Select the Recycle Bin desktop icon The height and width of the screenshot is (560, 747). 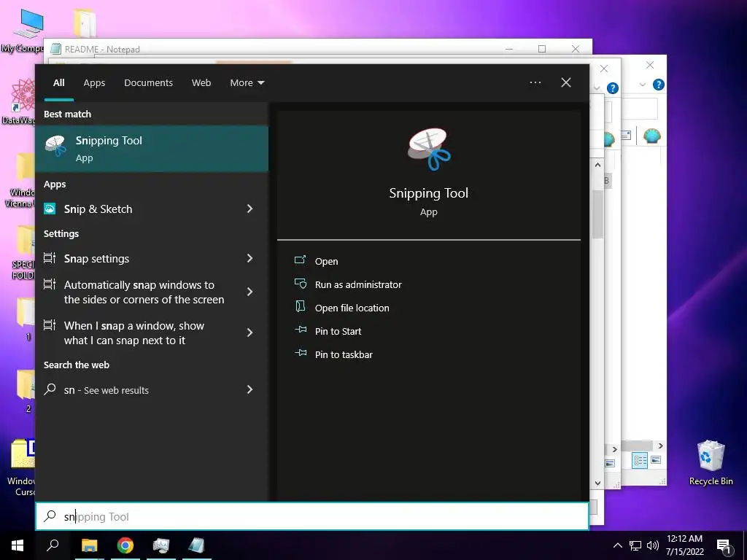coord(711,462)
